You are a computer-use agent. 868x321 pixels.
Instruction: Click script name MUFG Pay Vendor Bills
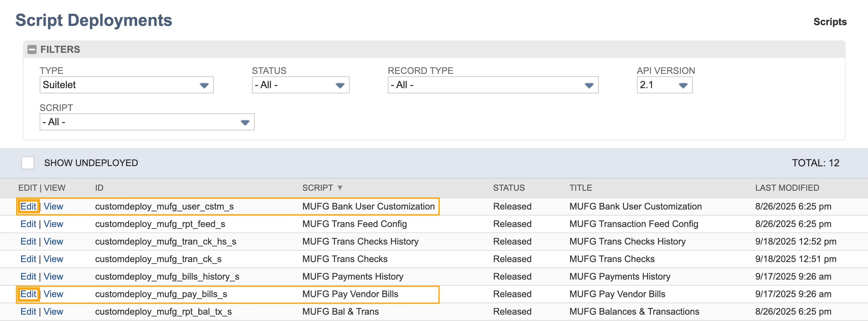pyautogui.click(x=350, y=294)
